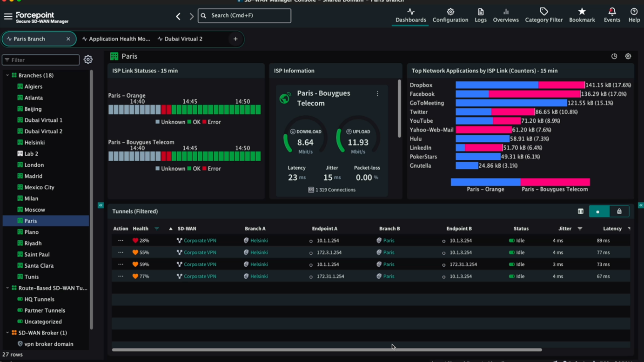Click the tree Filter input field
Image resolution: width=644 pixels, height=362 pixels.
pos(41,60)
